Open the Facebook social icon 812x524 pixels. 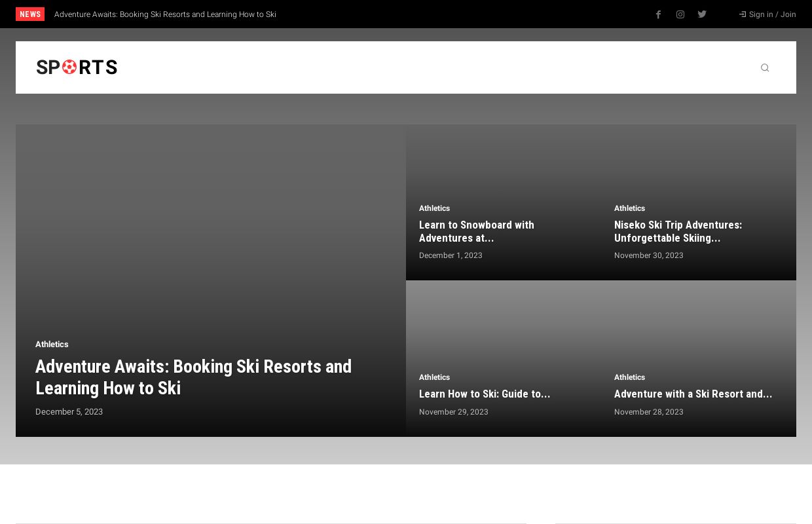pos(658,14)
